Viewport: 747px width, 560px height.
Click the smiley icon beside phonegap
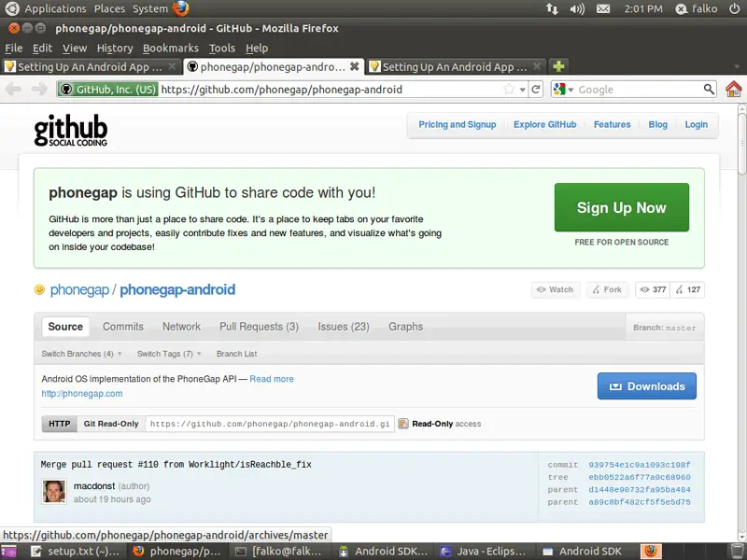pyautogui.click(x=39, y=289)
